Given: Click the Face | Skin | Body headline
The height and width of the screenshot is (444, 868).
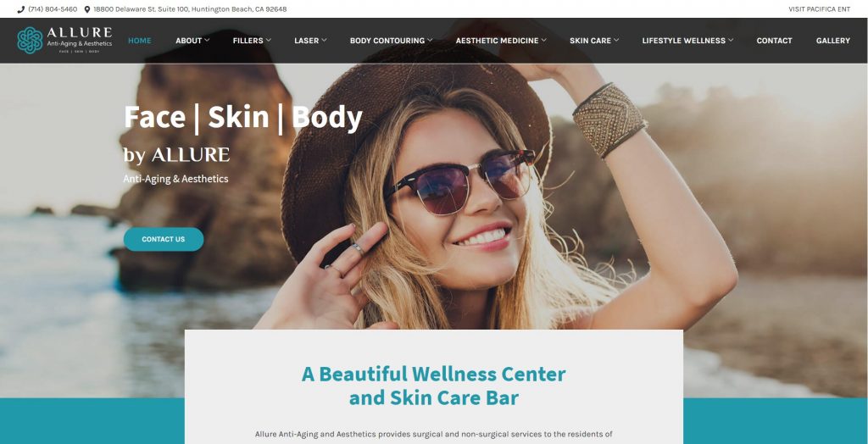Looking at the screenshot, I should (x=242, y=118).
